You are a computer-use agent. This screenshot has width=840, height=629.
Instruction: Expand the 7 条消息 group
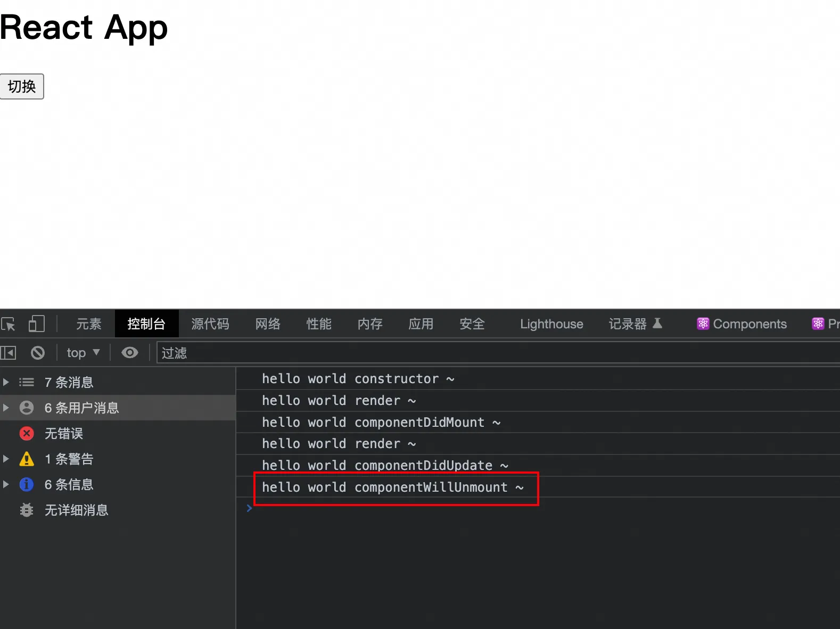6,382
